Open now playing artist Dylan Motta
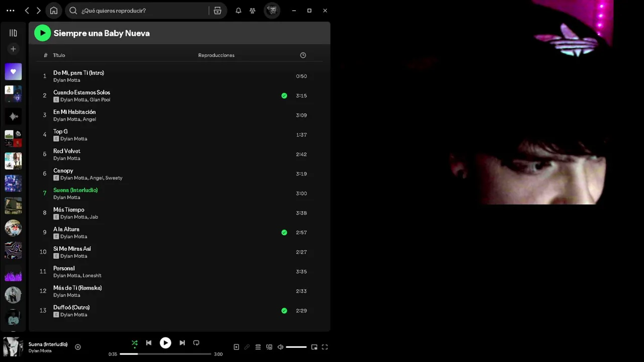Viewport: 644px width, 362px height. [40, 351]
